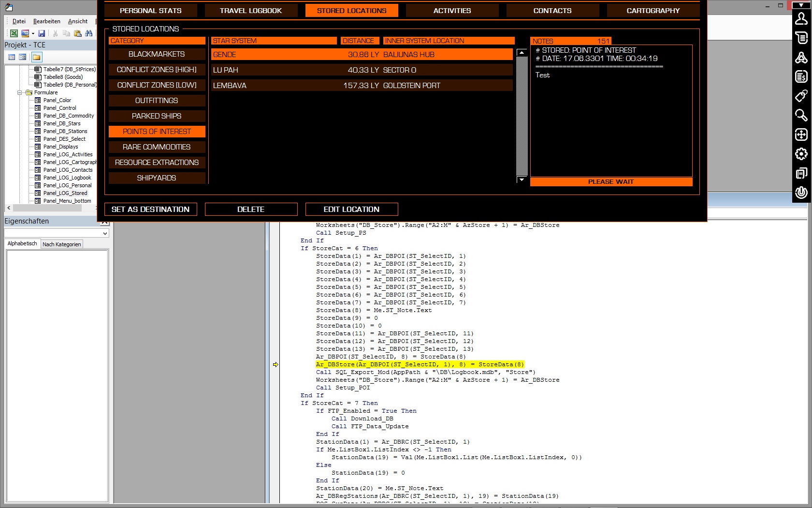Select BLACKMARKETS category
Image resolution: width=812 pixels, height=508 pixels.
157,54
